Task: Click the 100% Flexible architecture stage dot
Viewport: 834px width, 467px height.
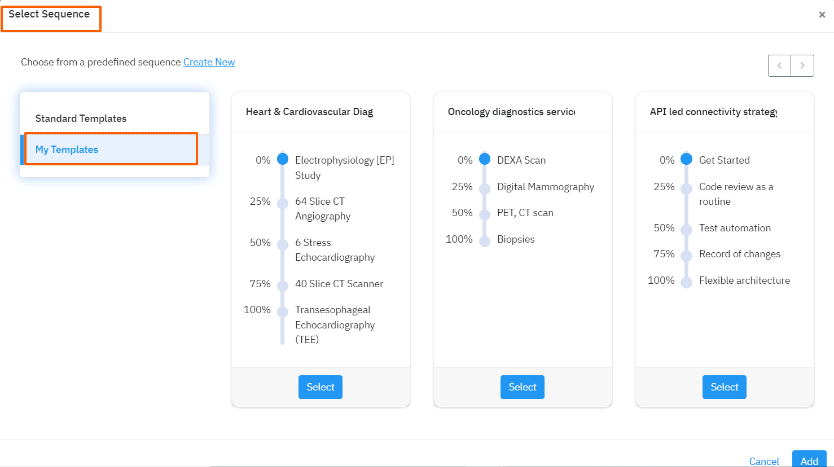Action: pos(686,281)
